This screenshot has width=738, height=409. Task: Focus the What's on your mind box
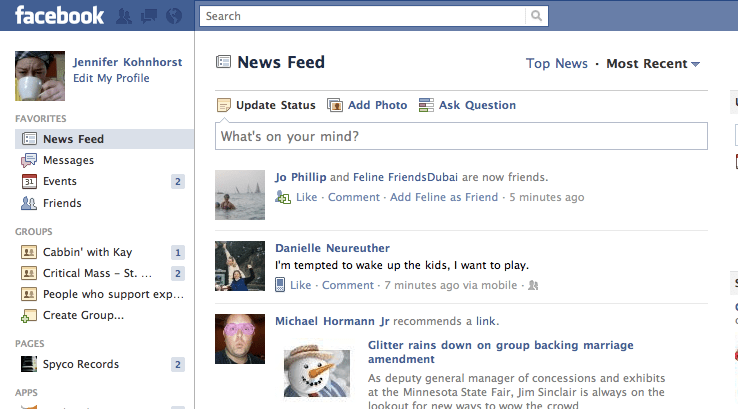[x=461, y=136]
